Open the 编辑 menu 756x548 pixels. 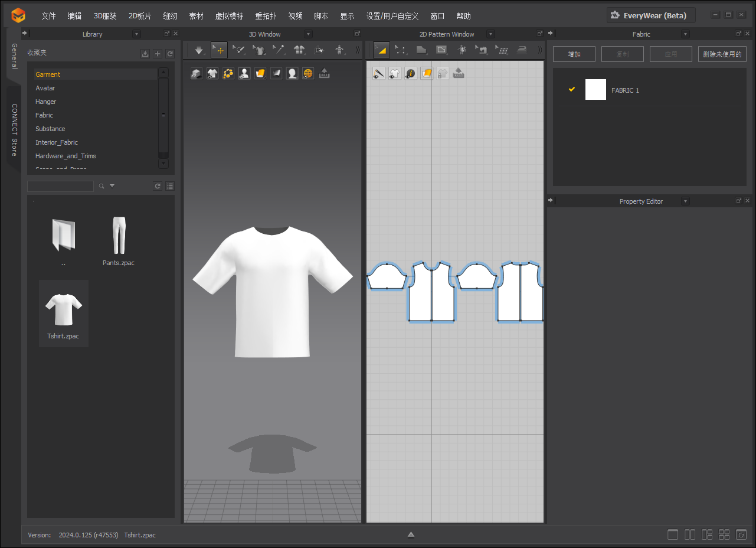click(x=74, y=16)
